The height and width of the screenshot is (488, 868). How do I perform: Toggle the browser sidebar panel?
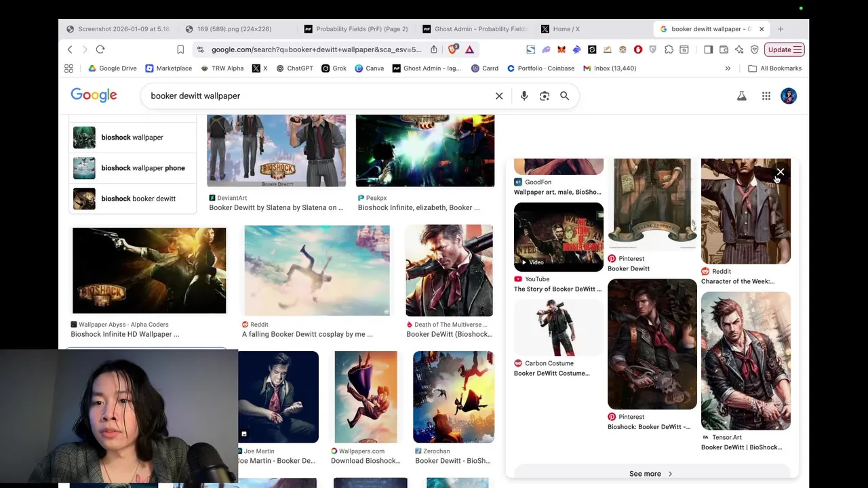coord(708,49)
